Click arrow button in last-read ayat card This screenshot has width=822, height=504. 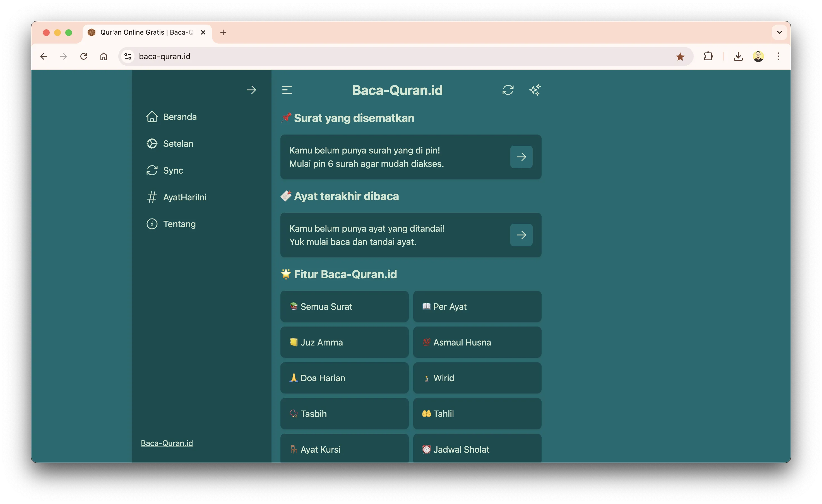click(x=521, y=235)
